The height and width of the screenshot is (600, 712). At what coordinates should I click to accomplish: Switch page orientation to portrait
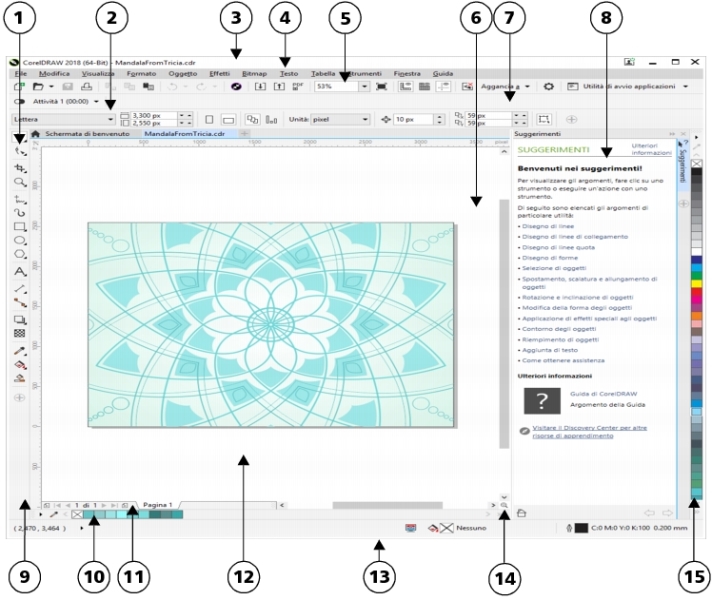[209, 119]
